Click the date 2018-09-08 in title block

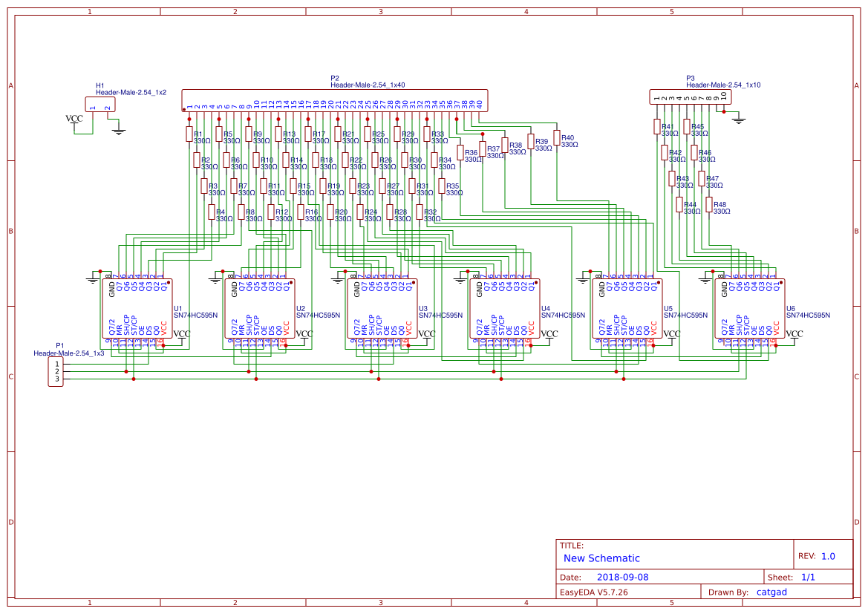tap(624, 576)
